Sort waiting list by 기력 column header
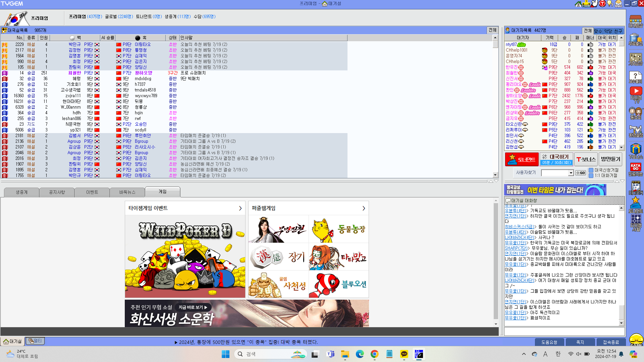644x362 pixels. [x=549, y=38]
